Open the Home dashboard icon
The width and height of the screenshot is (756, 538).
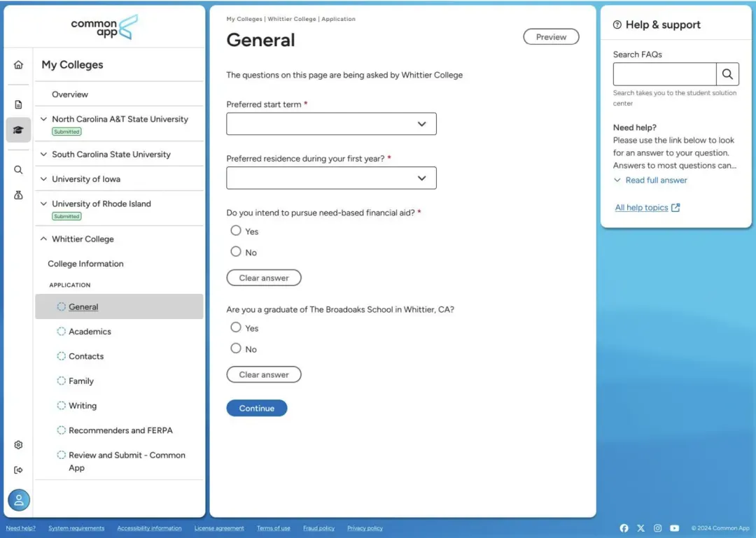(18, 64)
